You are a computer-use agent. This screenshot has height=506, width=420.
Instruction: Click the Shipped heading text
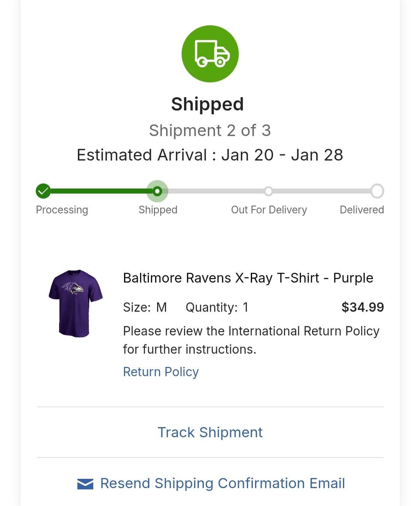pos(207,104)
